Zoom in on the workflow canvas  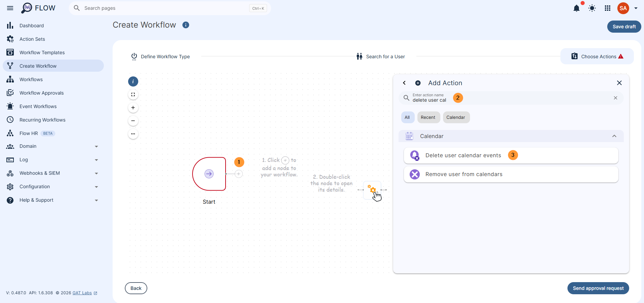coord(133,108)
